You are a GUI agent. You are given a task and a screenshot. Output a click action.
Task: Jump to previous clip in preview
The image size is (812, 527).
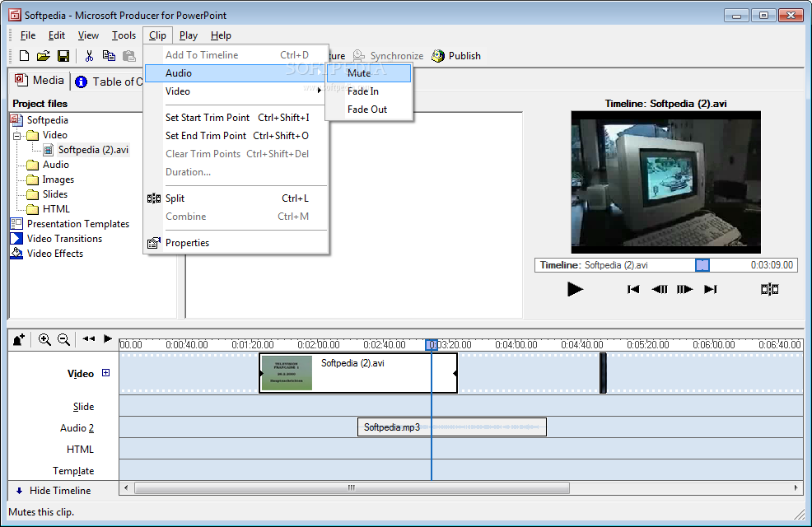click(632, 289)
